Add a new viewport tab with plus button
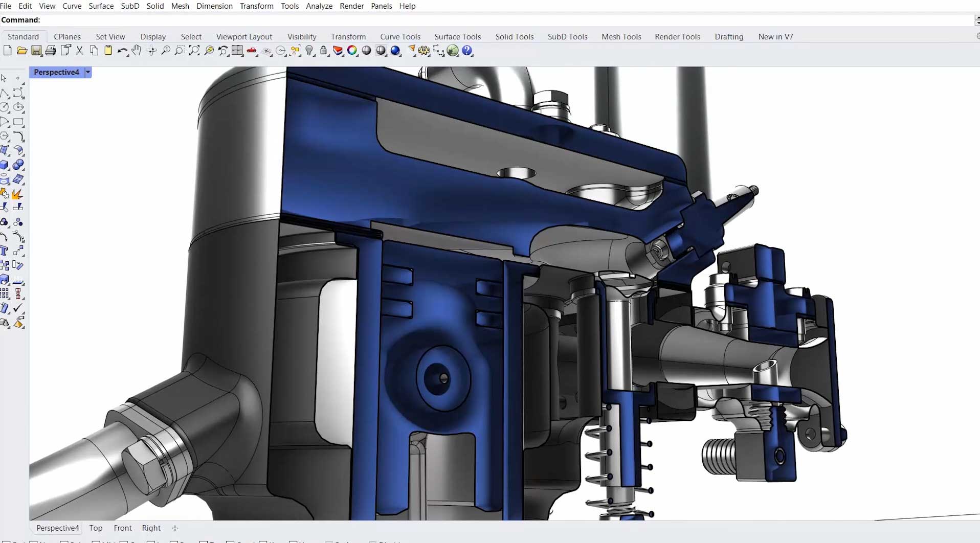Viewport: 980px width, 543px height. 175,528
